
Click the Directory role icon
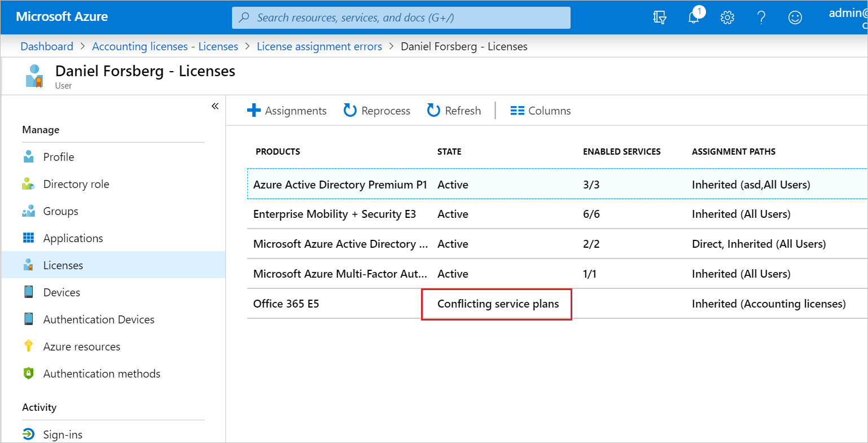(29, 184)
